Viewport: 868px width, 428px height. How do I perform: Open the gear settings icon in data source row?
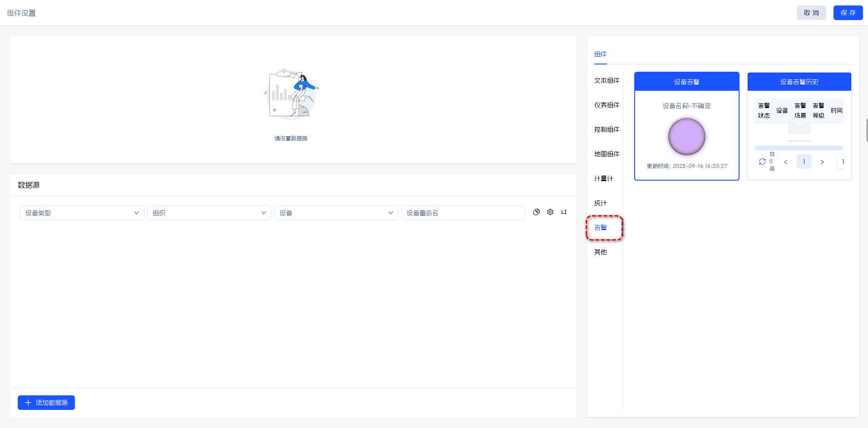tap(550, 212)
